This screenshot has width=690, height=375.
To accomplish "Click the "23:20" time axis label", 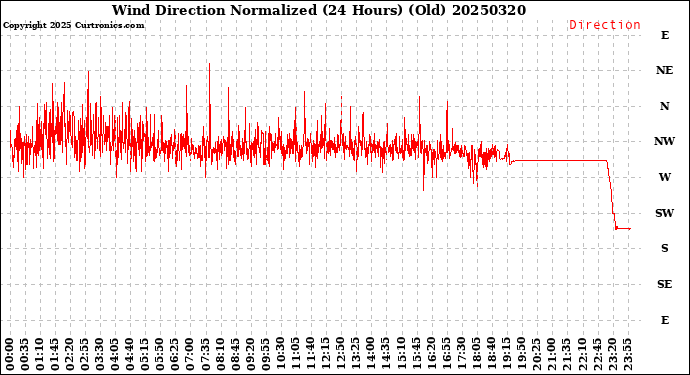I will 612,354.
